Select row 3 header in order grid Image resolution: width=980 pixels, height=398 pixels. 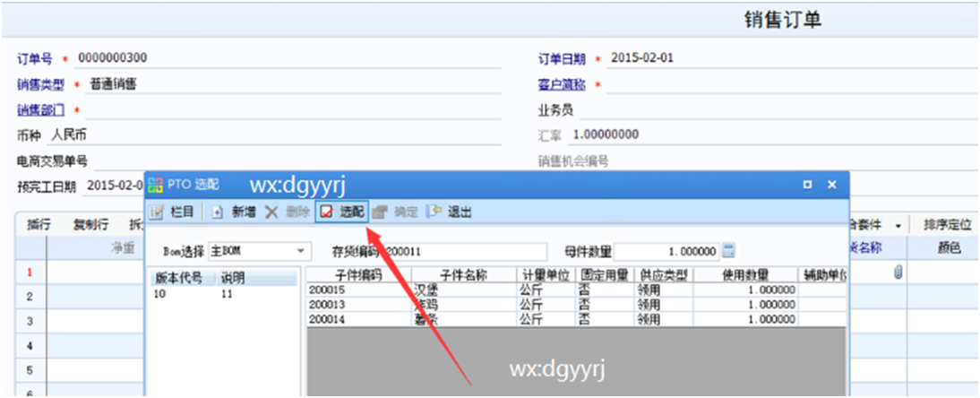30,321
